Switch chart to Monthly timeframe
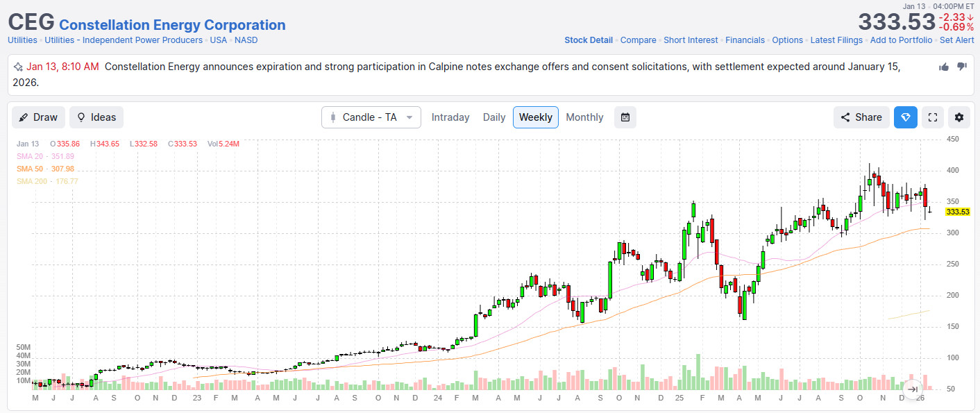980x413 pixels. click(584, 117)
